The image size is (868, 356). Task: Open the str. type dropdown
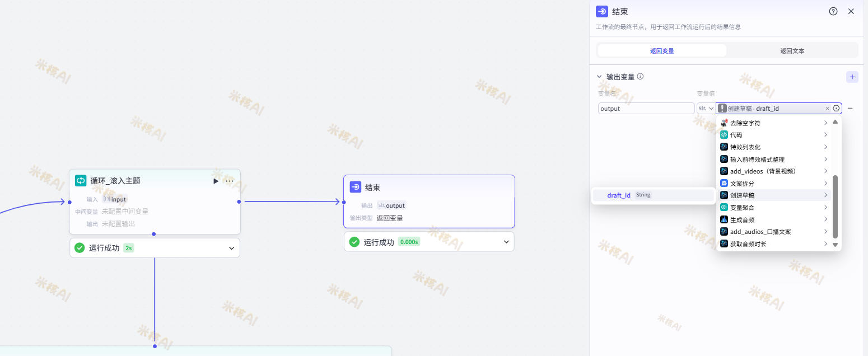[x=706, y=108]
